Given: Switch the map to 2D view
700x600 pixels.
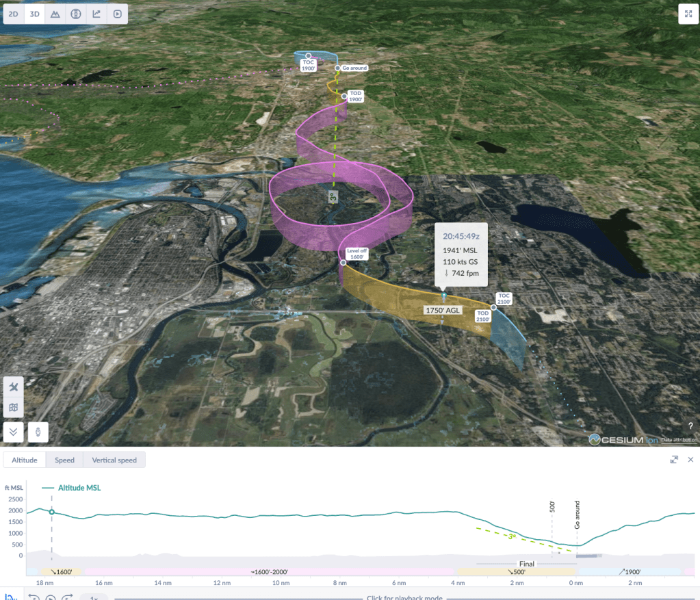Looking at the screenshot, I should 14,14.
